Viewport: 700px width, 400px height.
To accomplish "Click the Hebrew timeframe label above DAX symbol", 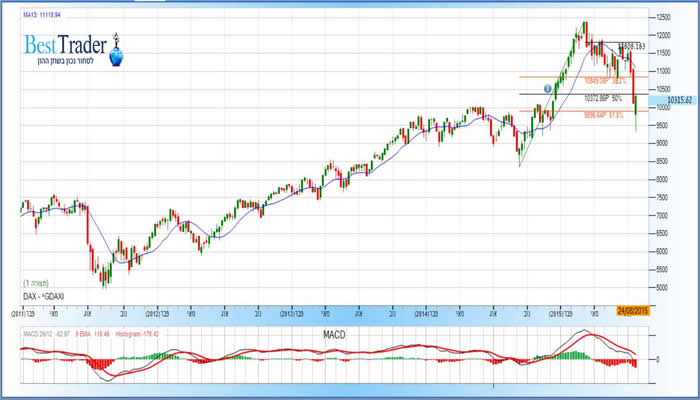I will pyautogui.click(x=34, y=284).
